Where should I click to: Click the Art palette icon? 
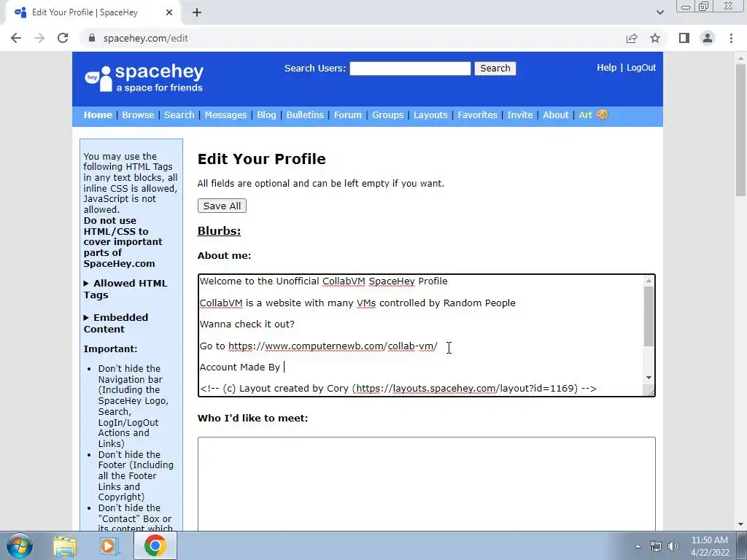[602, 114]
